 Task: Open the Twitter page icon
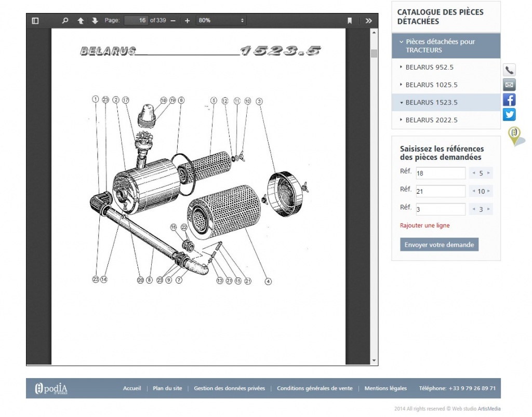[x=509, y=115]
